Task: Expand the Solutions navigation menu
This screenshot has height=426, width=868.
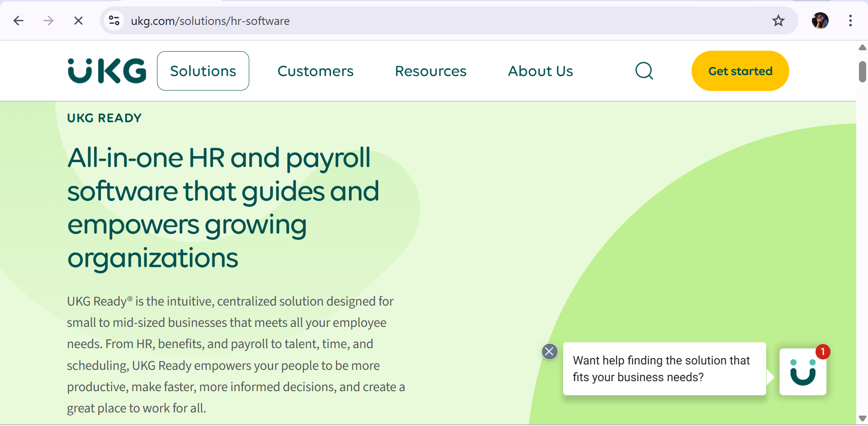Action: [203, 71]
